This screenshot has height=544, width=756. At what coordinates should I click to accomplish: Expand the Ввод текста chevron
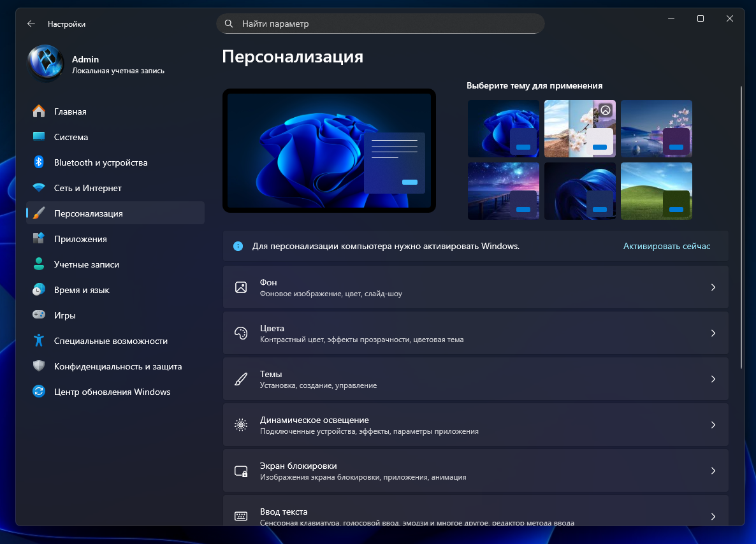pyautogui.click(x=713, y=517)
